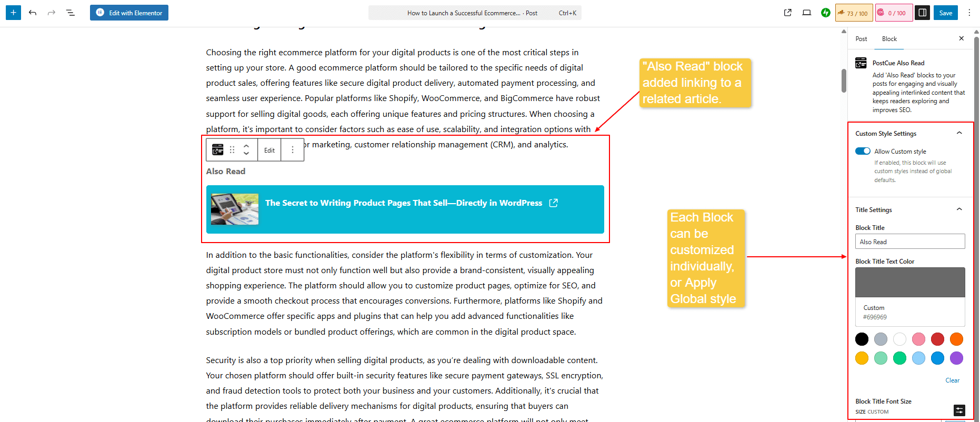Open The Secret to Writing Product Pages link
The image size is (980, 422).
pos(404,203)
